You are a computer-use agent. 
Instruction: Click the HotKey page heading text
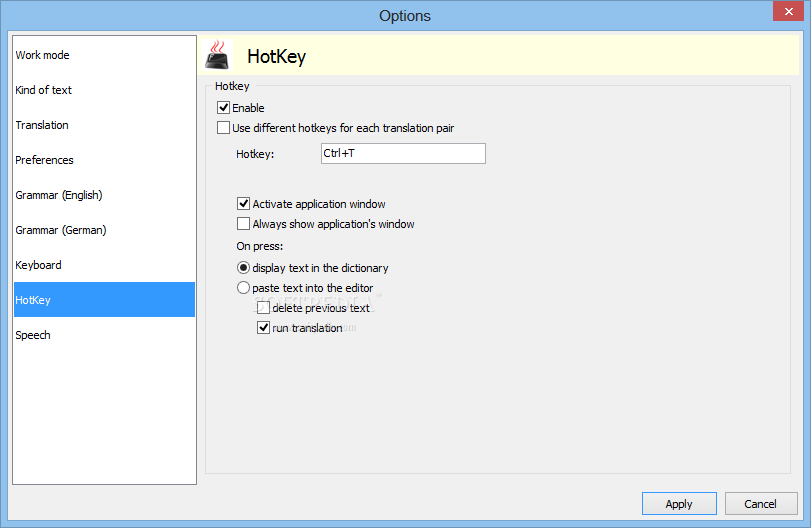276,56
